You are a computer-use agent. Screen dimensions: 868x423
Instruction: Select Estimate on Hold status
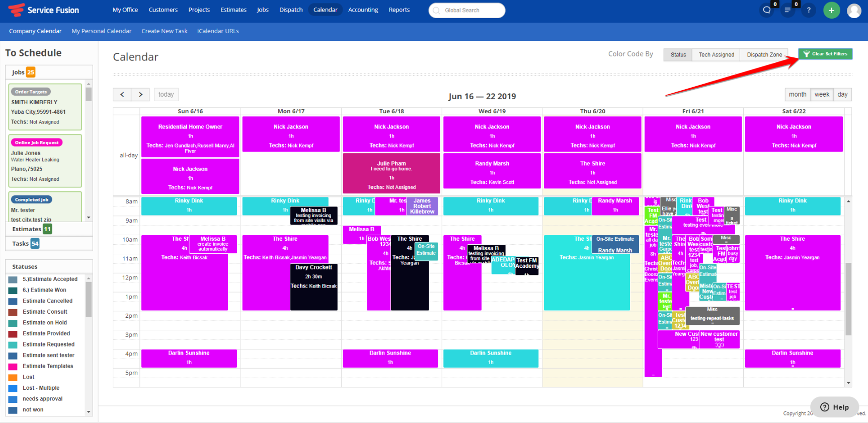click(x=45, y=323)
